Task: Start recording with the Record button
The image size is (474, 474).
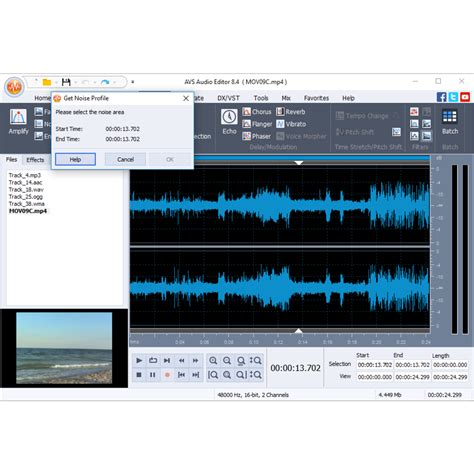Action: click(x=167, y=375)
